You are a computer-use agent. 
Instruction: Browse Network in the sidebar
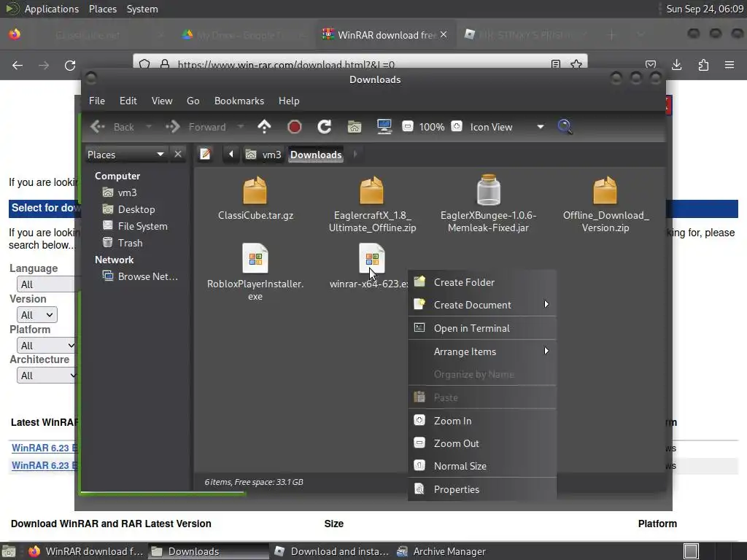click(x=147, y=276)
